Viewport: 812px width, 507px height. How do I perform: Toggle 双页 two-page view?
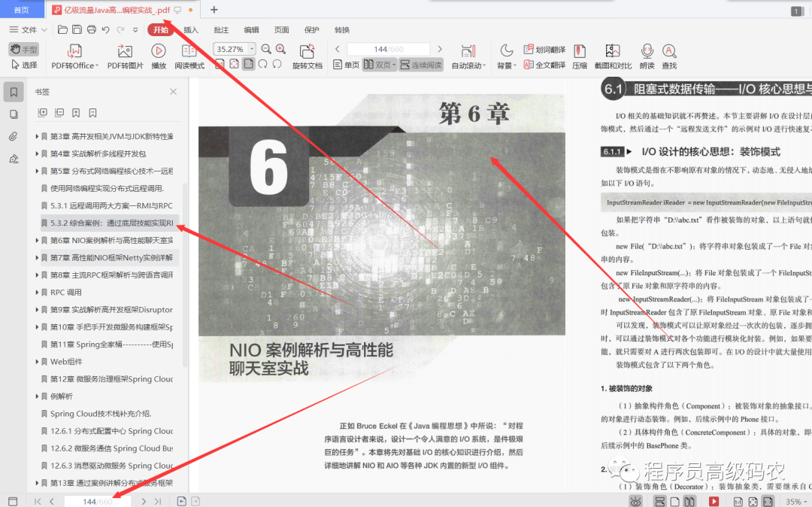[379, 65]
